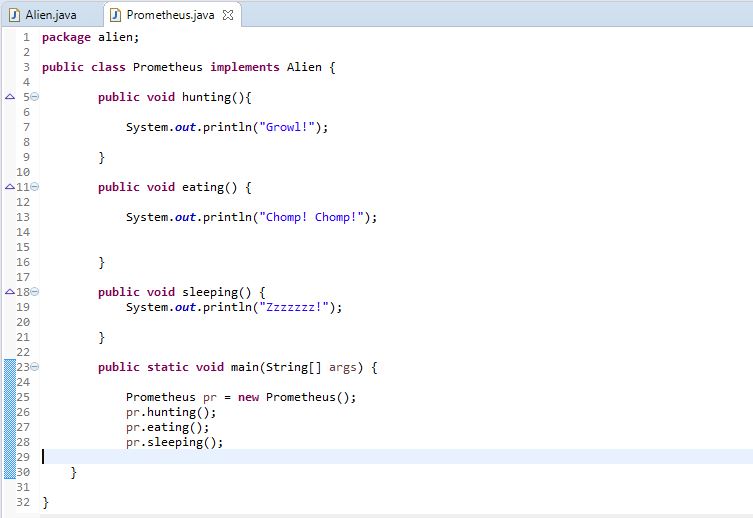The image size is (753, 518).
Task: Click line number 1 in the gutter
Action: [26, 37]
